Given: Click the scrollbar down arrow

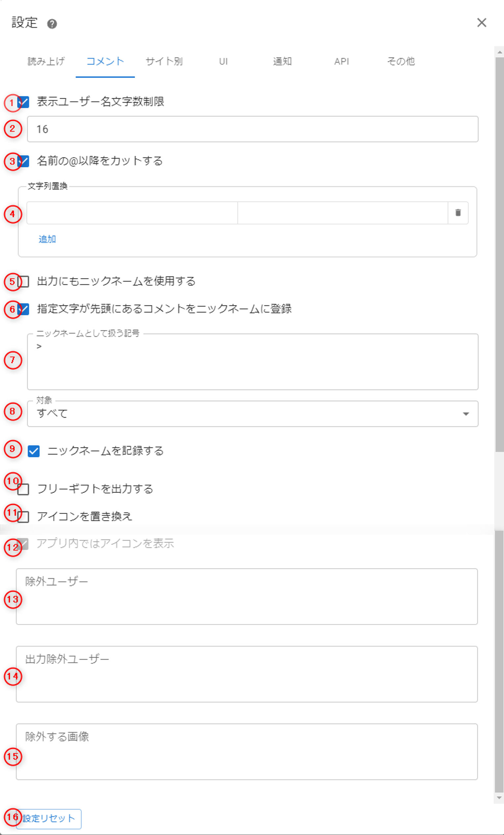Looking at the screenshot, I should coord(499,798).
